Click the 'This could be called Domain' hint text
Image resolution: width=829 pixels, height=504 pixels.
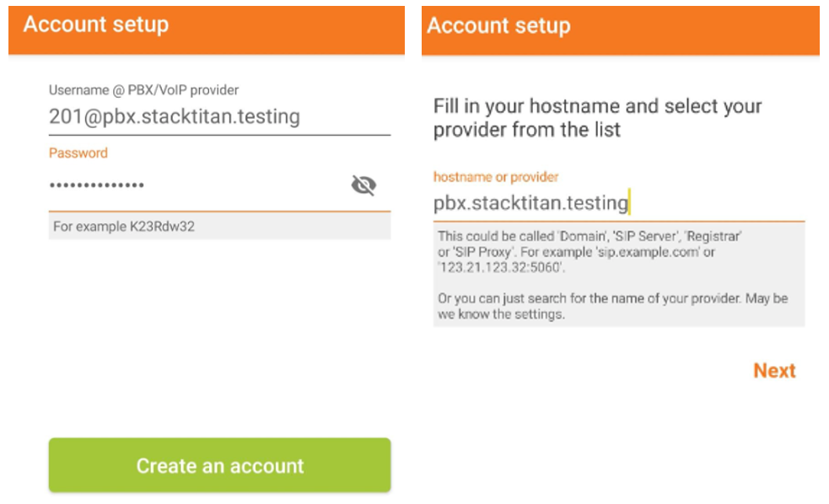tap(589, 251)
